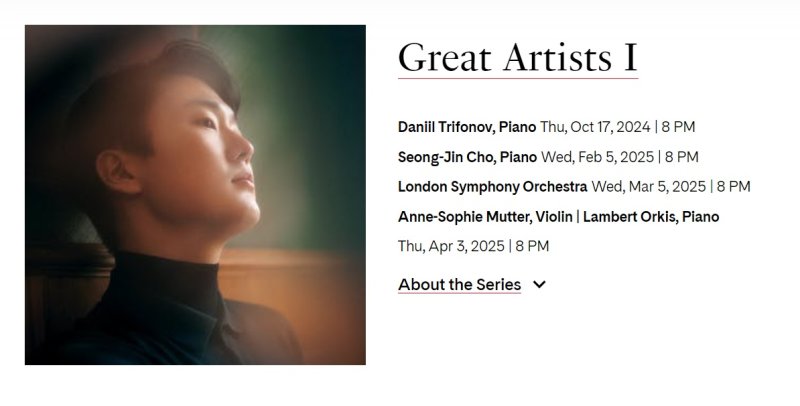Screen dimensions: 800x406
Task: Click the Thu, Oct 17, 2024 date
Action: tap(595, 127)
